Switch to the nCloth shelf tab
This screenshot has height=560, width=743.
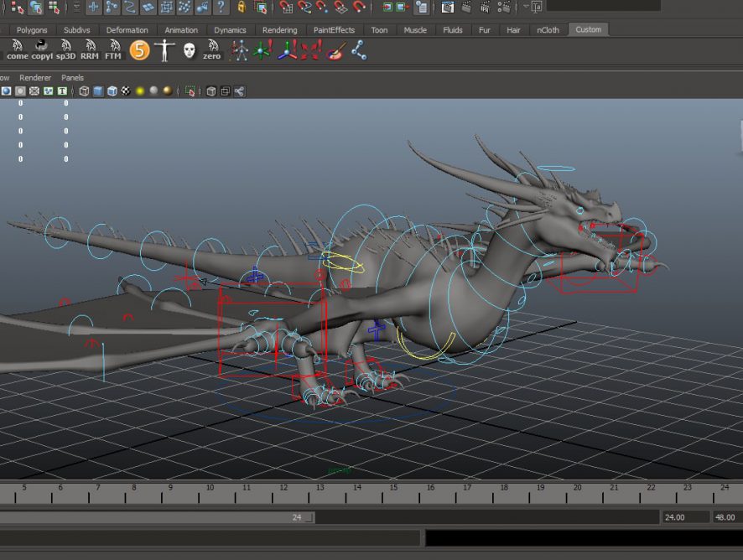[x=548, y=29]
